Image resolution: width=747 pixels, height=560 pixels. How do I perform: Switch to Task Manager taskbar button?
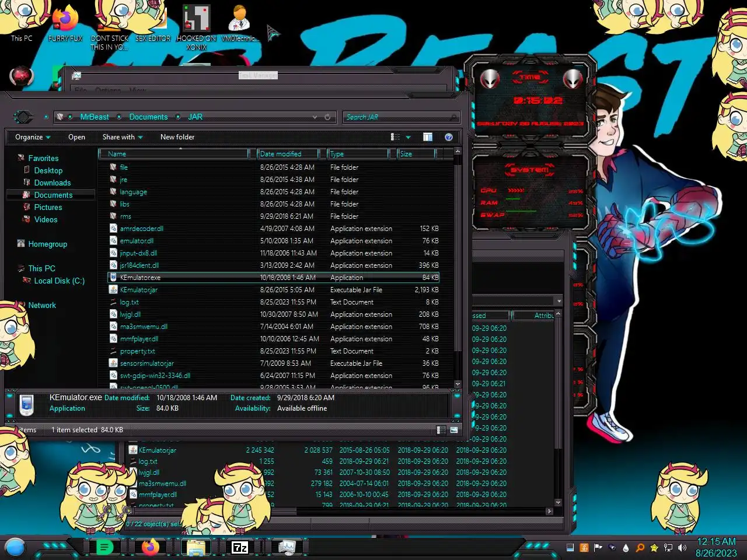[286, 547]
